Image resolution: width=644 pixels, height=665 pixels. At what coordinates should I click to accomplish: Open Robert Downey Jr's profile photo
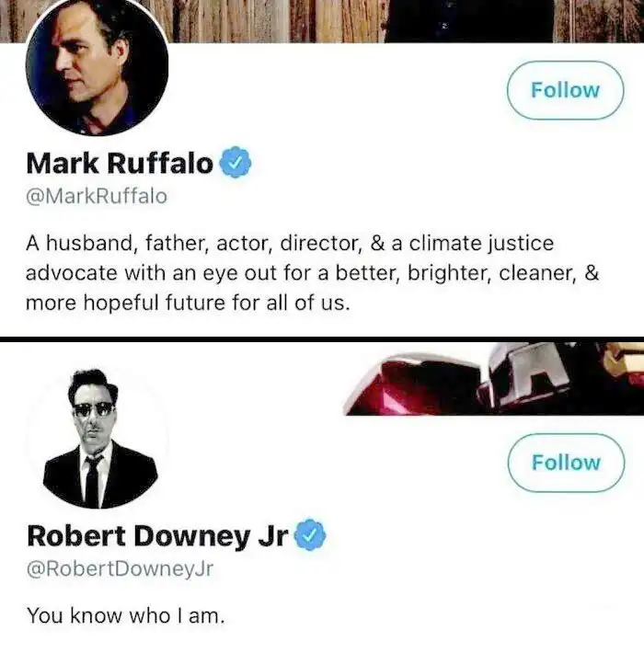coord(97,436)
